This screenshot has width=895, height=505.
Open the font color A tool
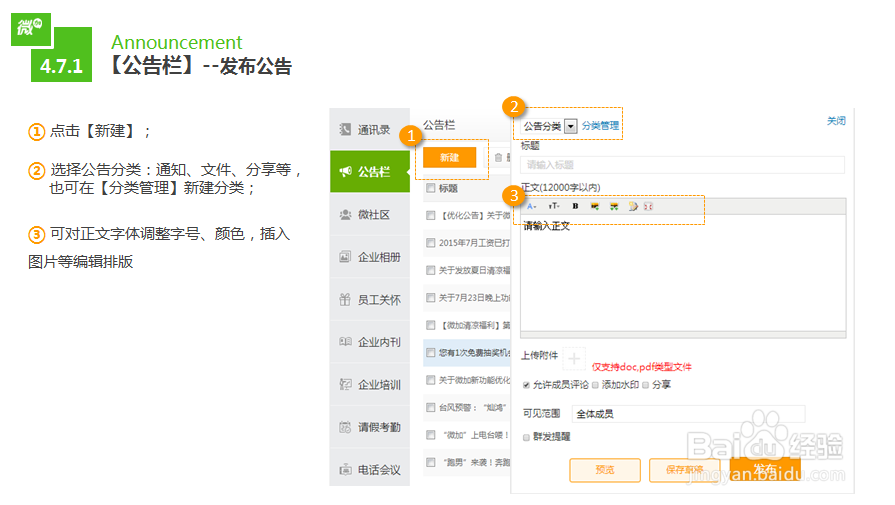pyautogui.click(x=531, y=207)
